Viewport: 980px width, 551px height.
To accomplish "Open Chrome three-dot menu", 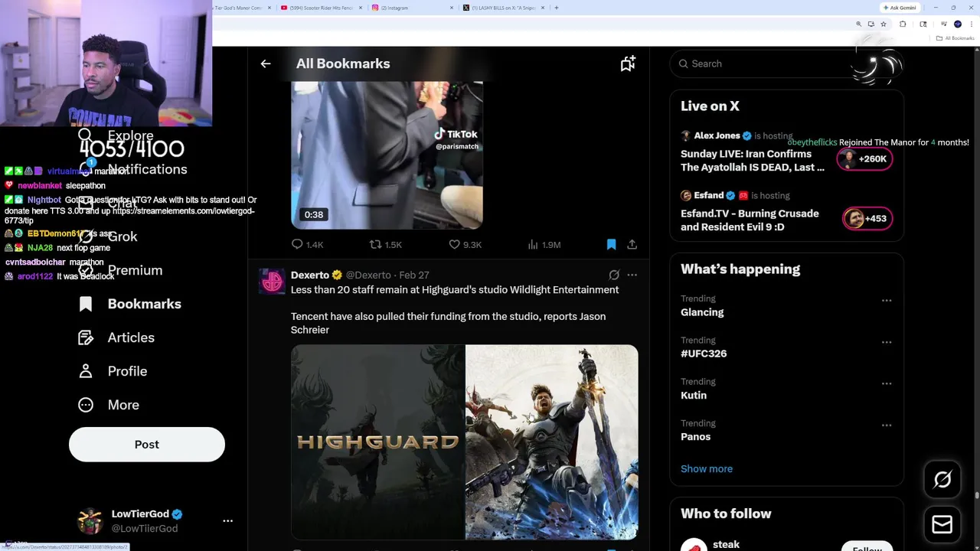I will pyautogui.click(x=971, y=24).
